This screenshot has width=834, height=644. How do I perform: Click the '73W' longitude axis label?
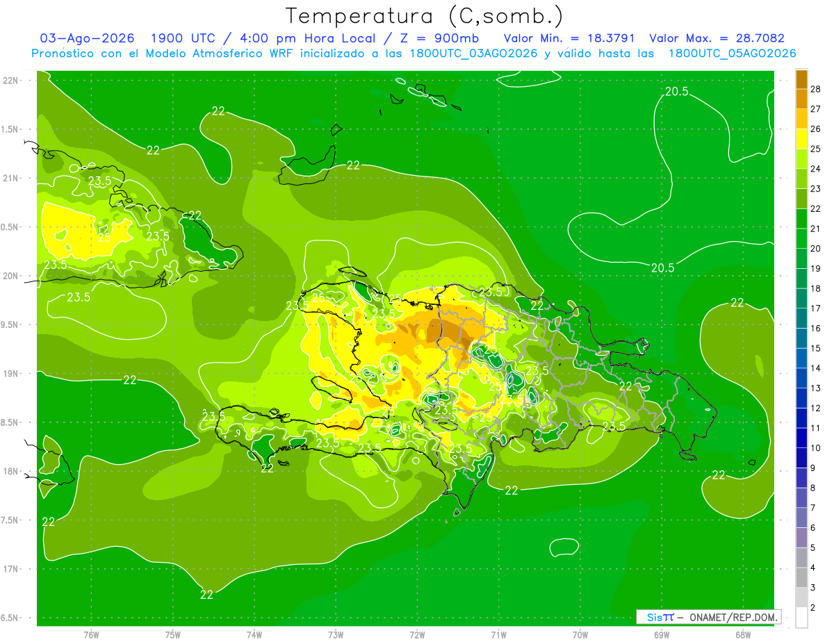click(x=335, y=634)
